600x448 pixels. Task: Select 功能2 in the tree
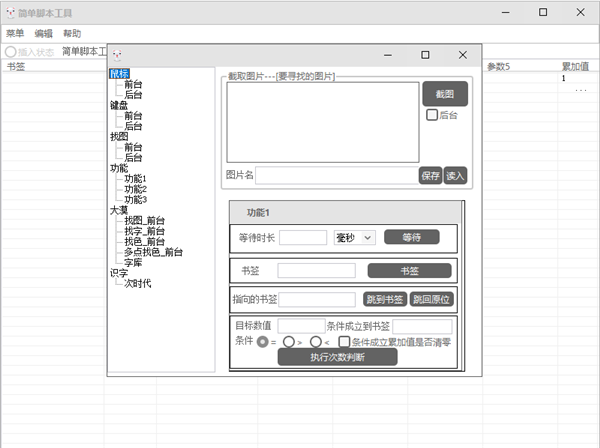click(135, 189)
